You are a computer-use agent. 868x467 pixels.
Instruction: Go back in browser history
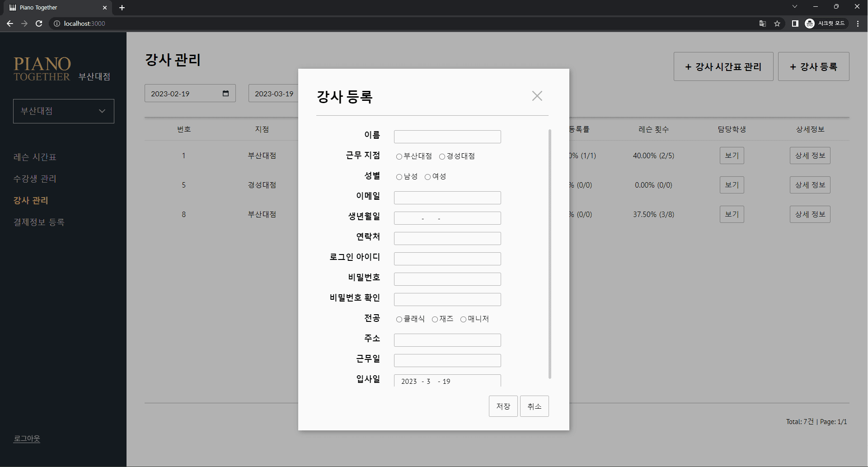tap(10, 24)
